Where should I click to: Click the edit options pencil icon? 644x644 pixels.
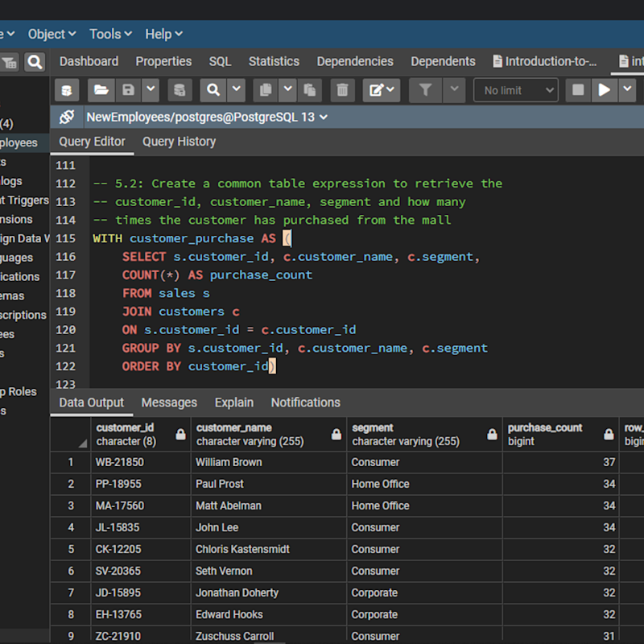point(375,89)
